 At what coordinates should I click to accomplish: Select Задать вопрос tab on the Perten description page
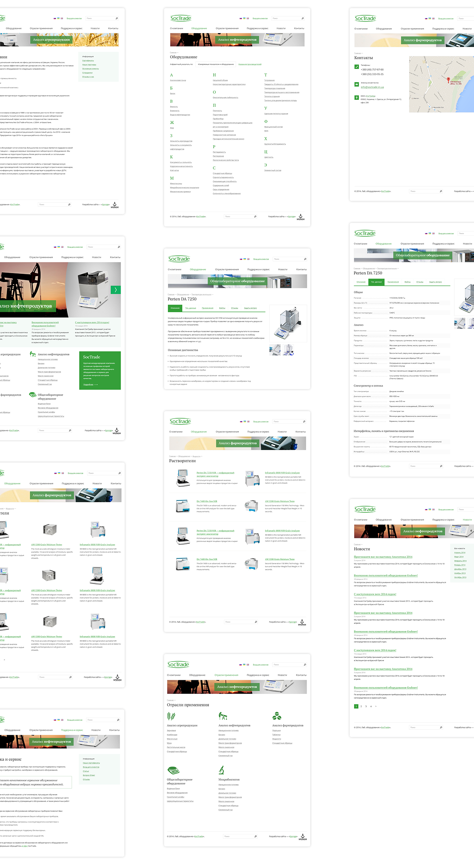tap(250, 308)
